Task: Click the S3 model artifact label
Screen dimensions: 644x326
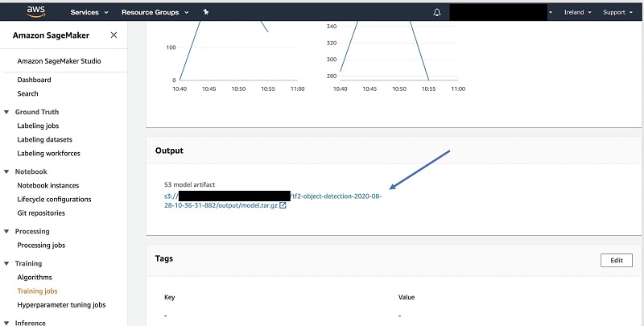Action: (189, 184)
